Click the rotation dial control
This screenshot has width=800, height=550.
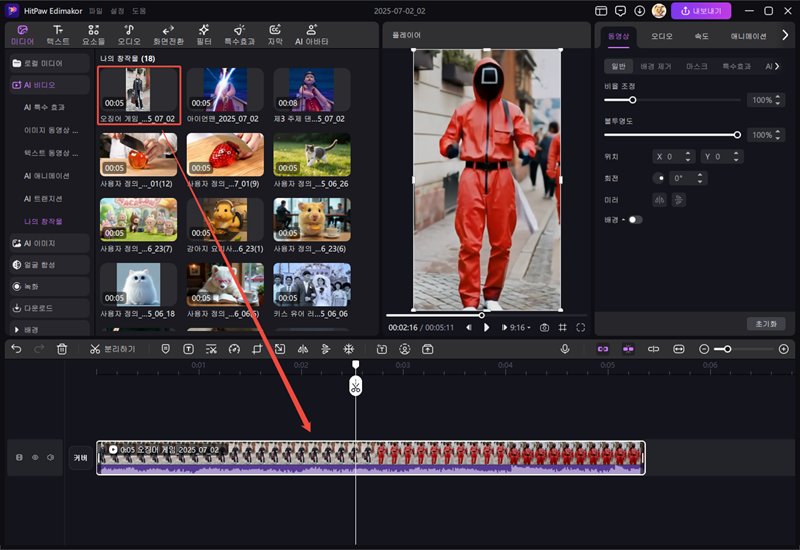pos(659,178)
